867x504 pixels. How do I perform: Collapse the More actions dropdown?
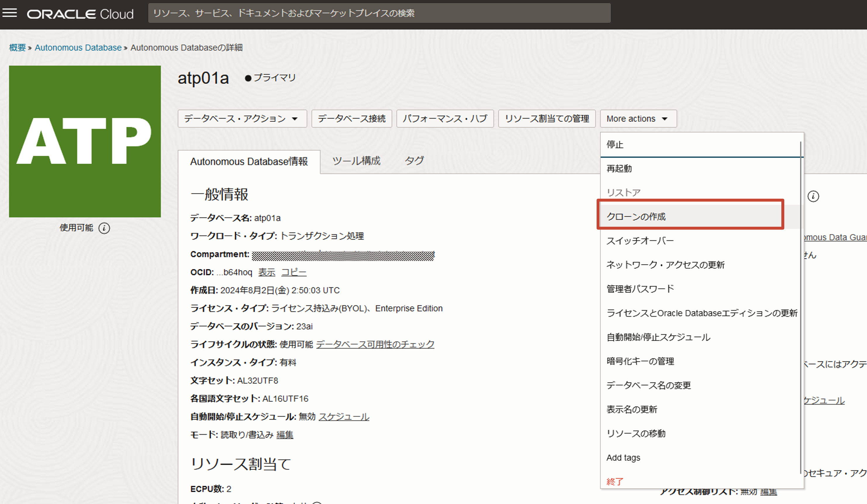(638, 119)
